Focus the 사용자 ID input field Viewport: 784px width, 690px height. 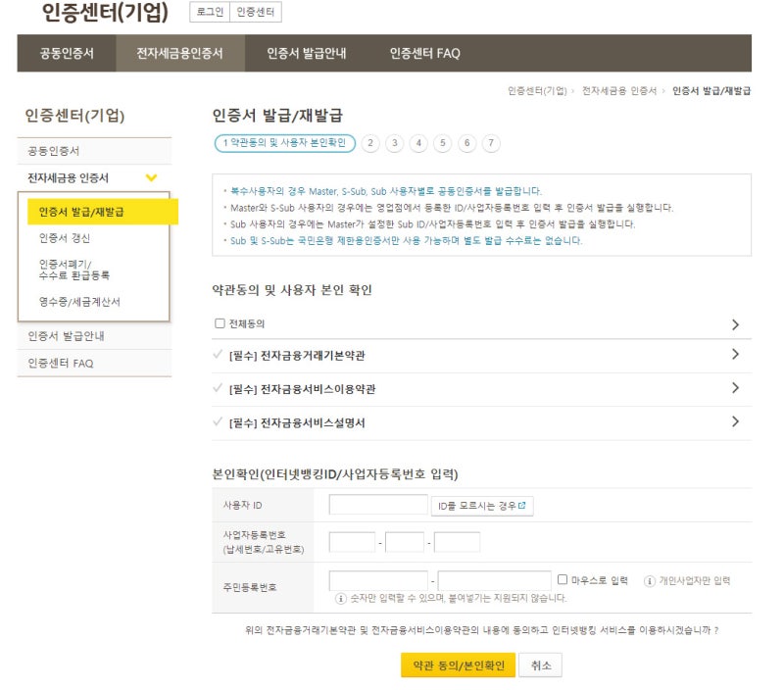[x=378, y=505]
